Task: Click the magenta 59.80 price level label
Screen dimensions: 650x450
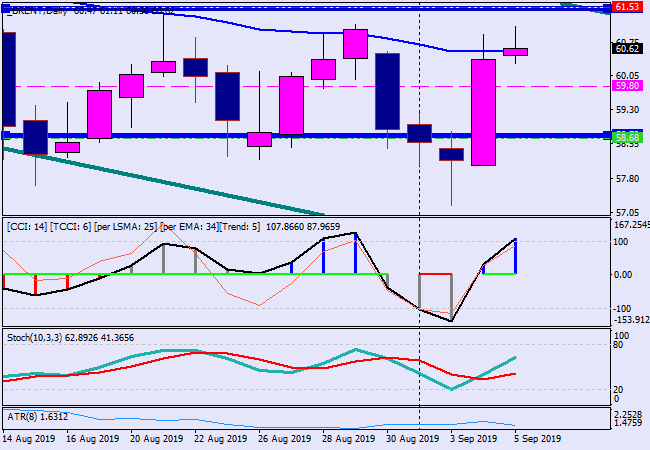Action: coord(627,86)
